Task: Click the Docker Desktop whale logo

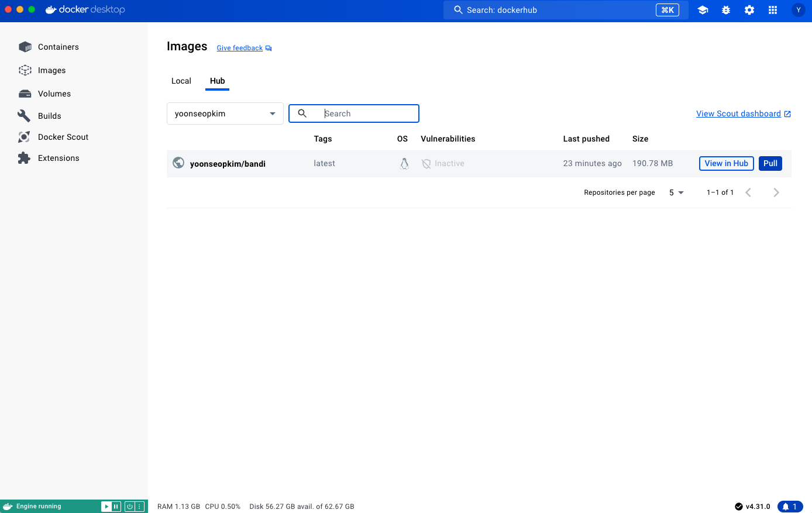Action: pyautogui.click(x=51, y=10)
